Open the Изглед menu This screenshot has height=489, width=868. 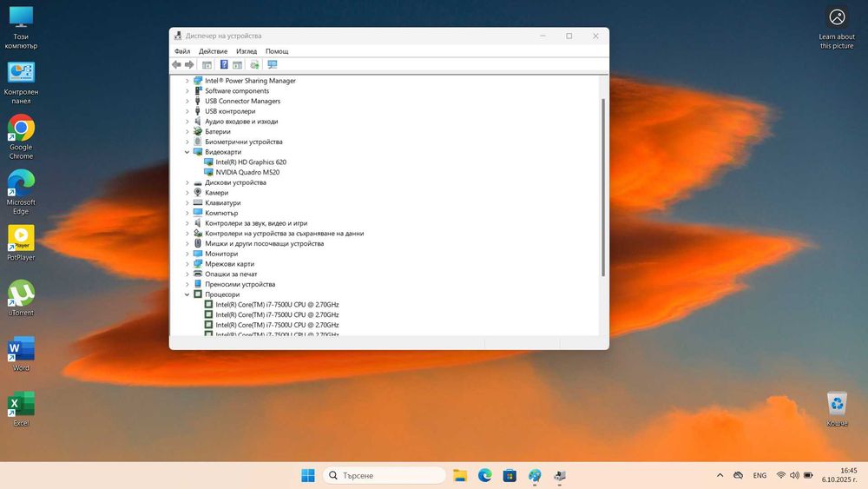[x=247, y=51]
